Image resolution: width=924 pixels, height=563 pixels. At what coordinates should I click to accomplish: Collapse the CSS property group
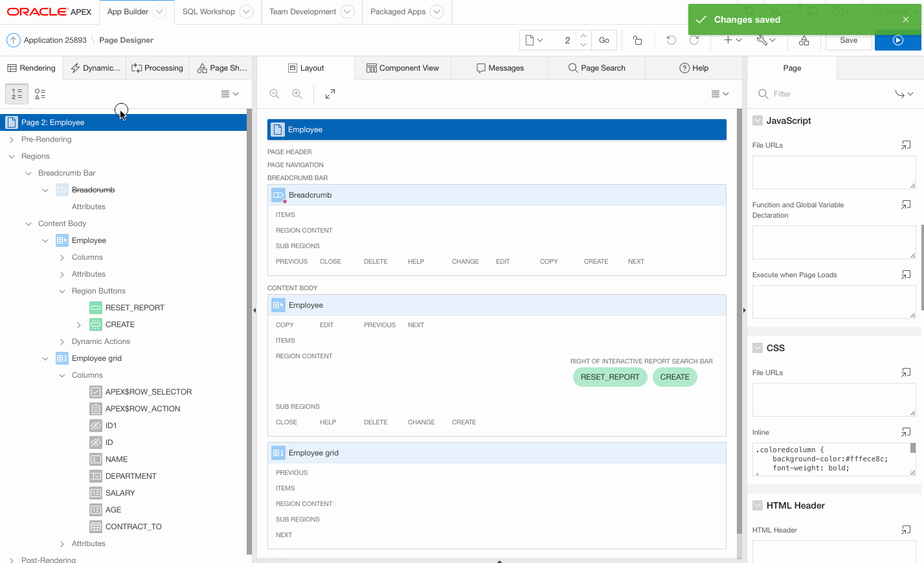click(x=758, y=348)
